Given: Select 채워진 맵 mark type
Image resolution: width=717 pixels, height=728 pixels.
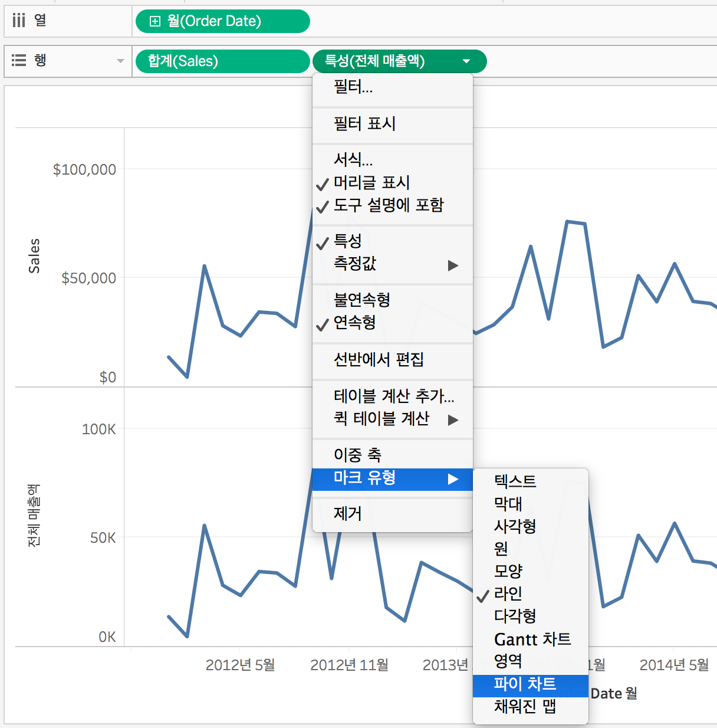Looking at the screenshot, I should [531, 706].
